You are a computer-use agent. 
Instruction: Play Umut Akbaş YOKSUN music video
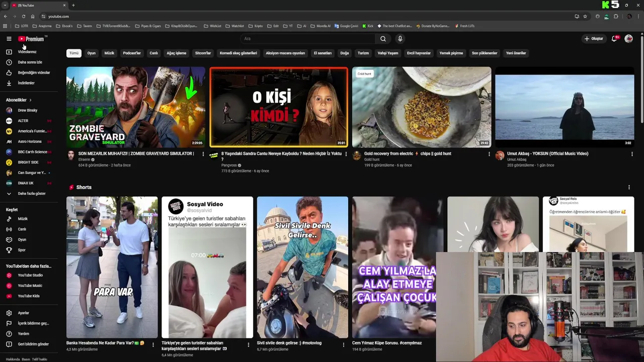[565, 107]
